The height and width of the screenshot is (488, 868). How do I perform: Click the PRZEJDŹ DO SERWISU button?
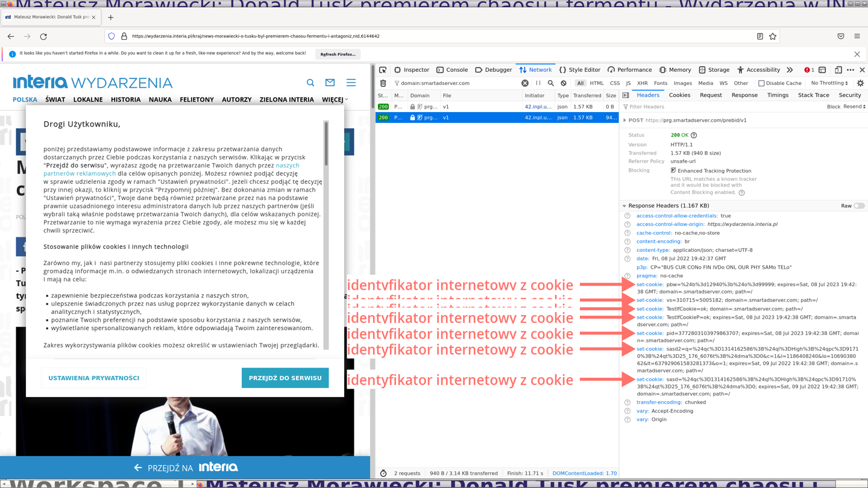coord(285,378)
